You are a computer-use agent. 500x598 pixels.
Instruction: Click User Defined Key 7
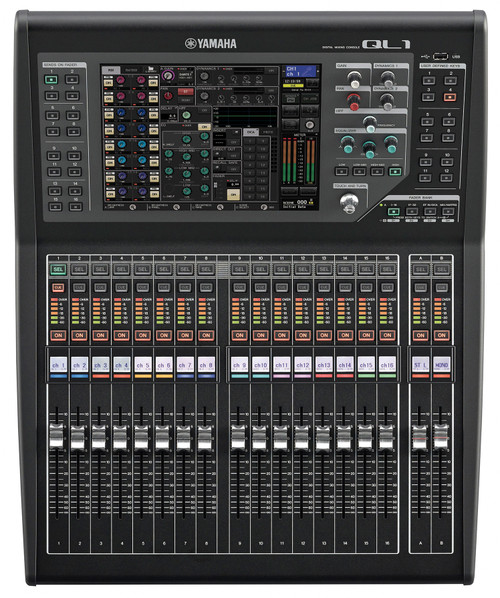pos(426,137)
